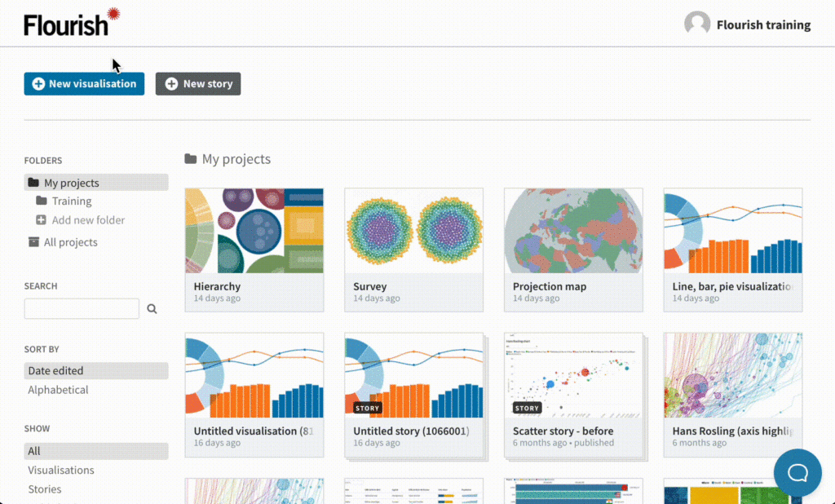Click the search magnifier icon

tap(152, 309)
